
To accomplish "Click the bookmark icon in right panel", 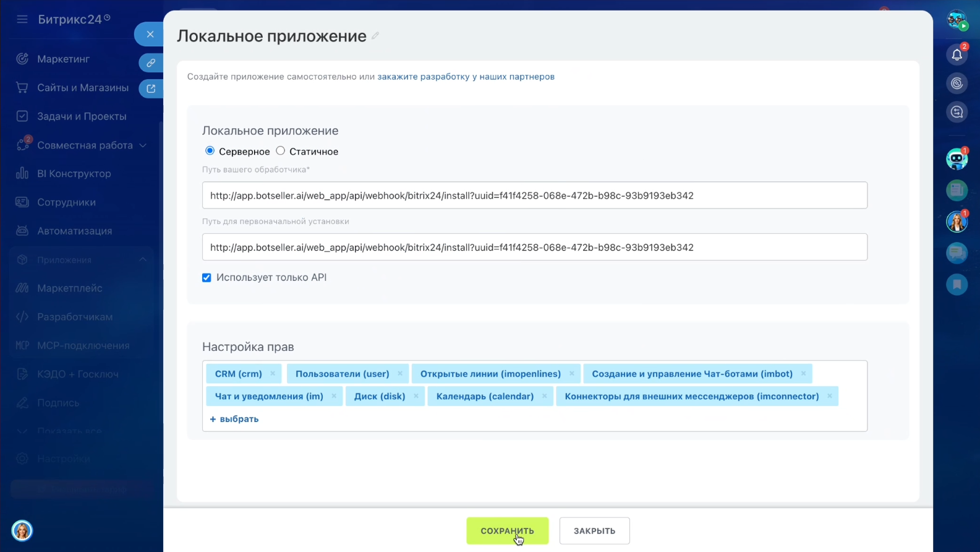I will (x=957, y=284).
